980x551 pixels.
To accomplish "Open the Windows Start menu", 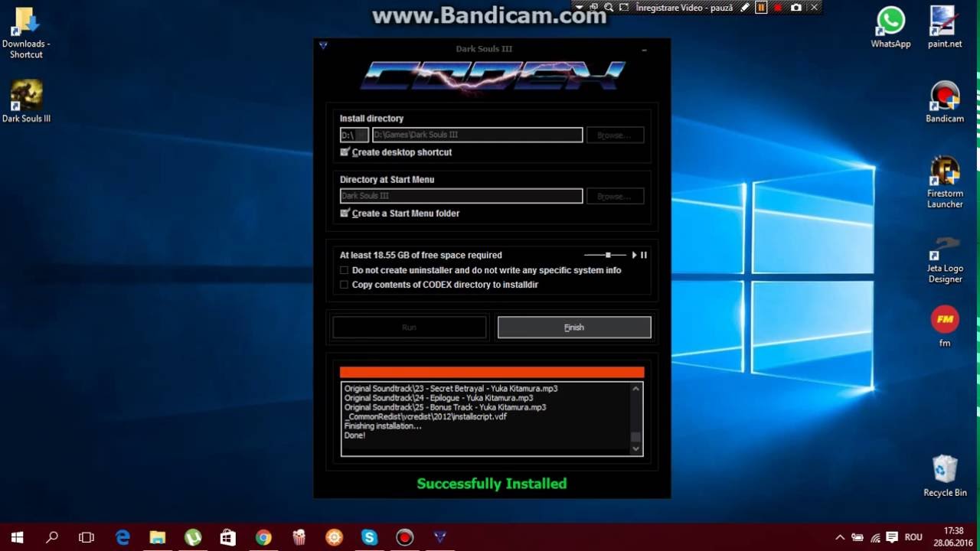I will coord(17,537).
